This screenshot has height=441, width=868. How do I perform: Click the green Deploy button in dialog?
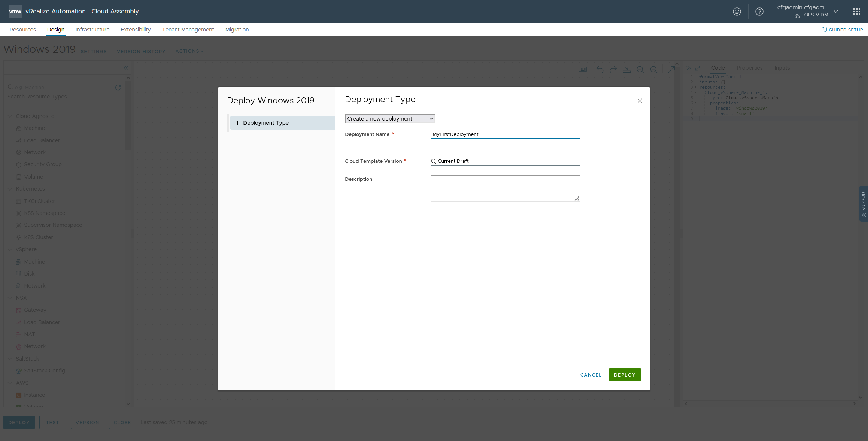pos(625,375)
